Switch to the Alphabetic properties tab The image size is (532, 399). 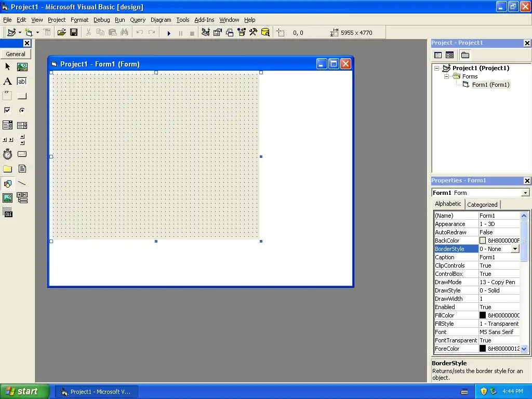tap(448, 204)
